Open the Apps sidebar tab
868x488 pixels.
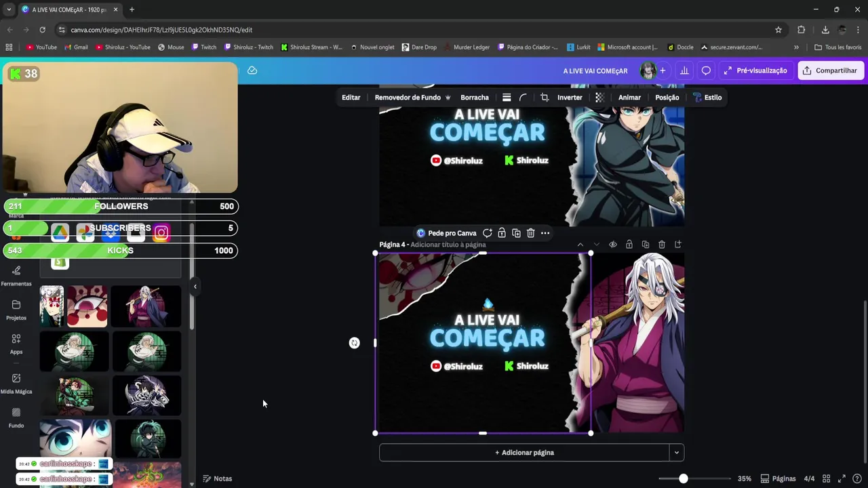coord(16,344)
